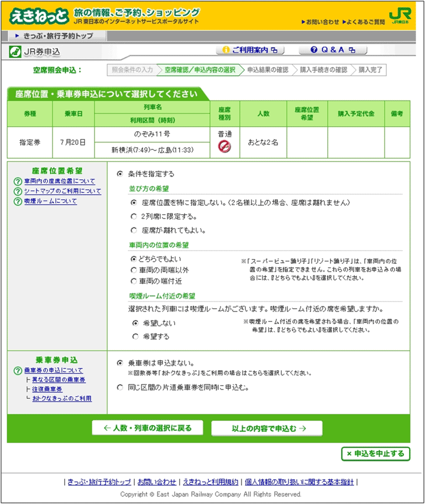Click the 座席位置希望 sidebar heading

coord(57,171)
